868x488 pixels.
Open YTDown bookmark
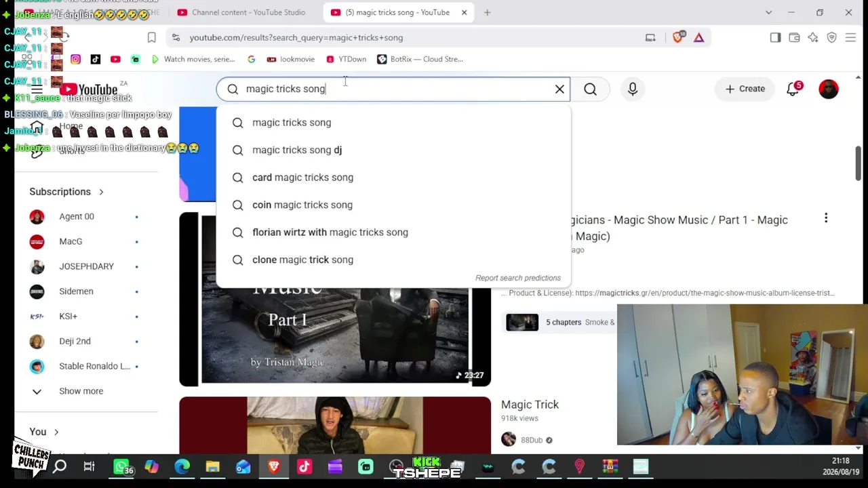[x=346, y=59]
